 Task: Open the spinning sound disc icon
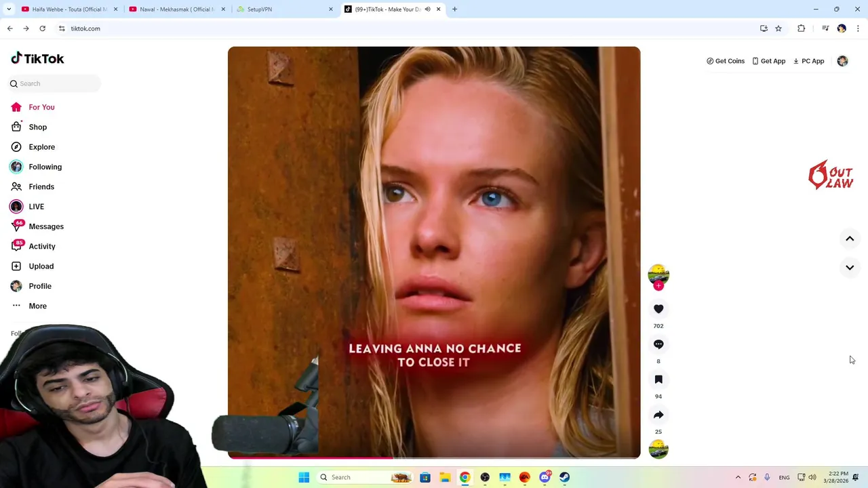point(658,449)
